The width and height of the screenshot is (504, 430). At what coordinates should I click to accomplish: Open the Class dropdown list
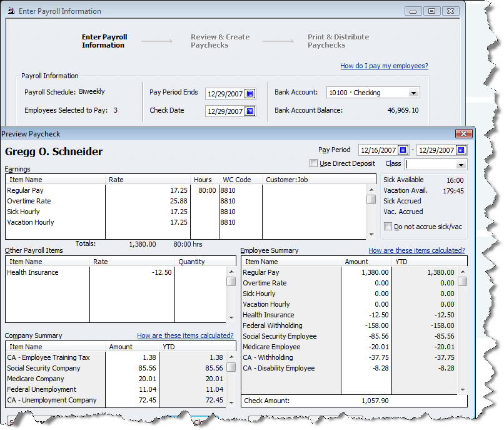(x=461, y=165)
